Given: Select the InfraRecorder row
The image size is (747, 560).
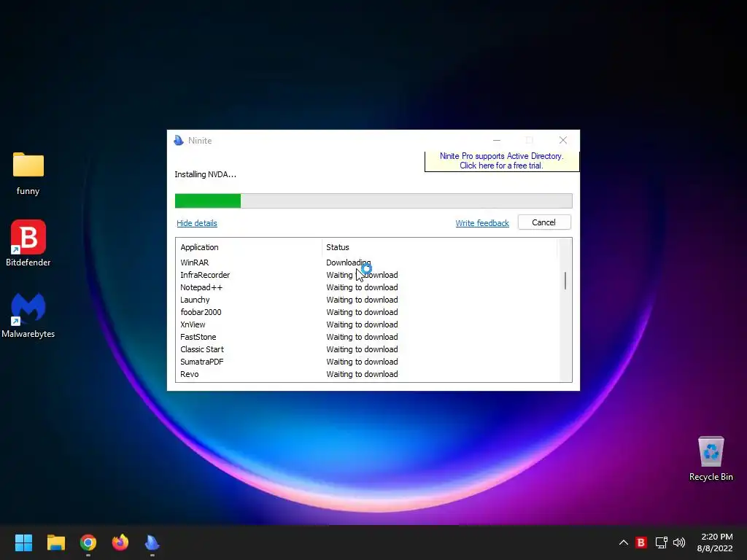Looking at the screenshot, I should point(366,275).
